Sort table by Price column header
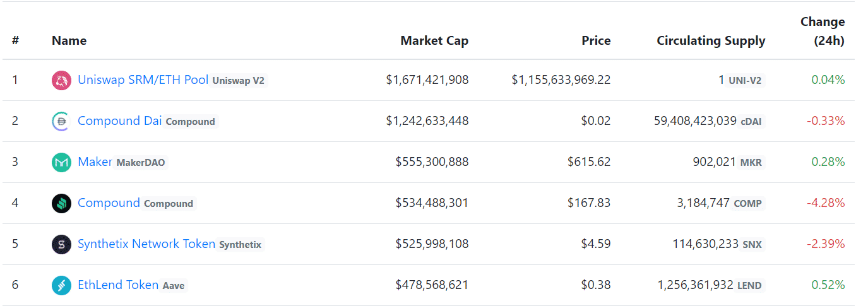868x306 pixels. tap(596, 41)
